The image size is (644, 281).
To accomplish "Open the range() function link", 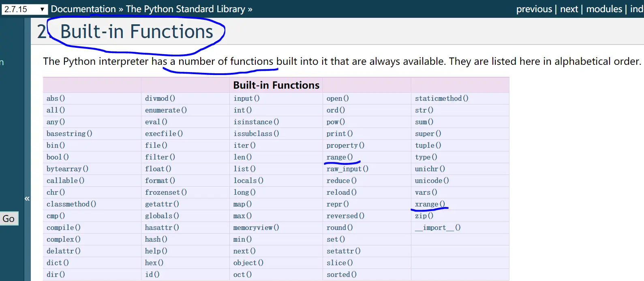I will [340, 157].
